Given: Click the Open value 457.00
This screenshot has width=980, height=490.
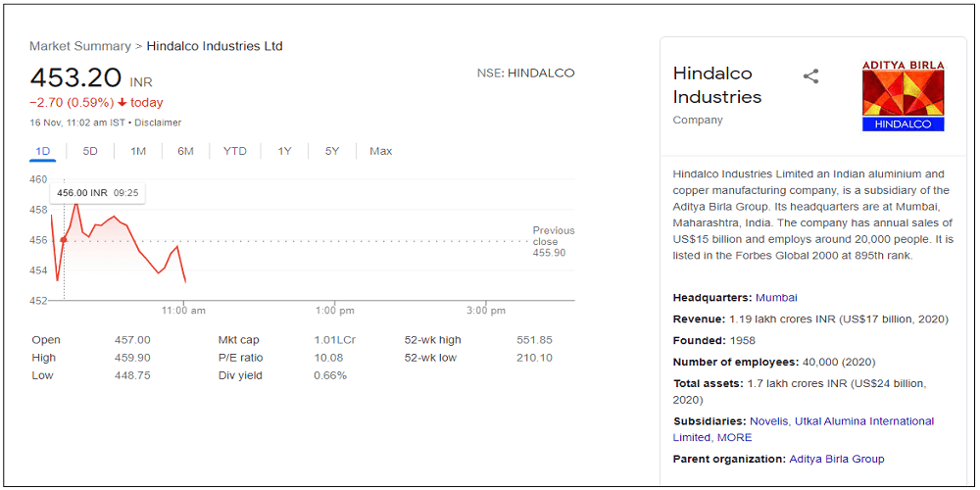Looking at the screenshot, I should (x=132, y=340).
